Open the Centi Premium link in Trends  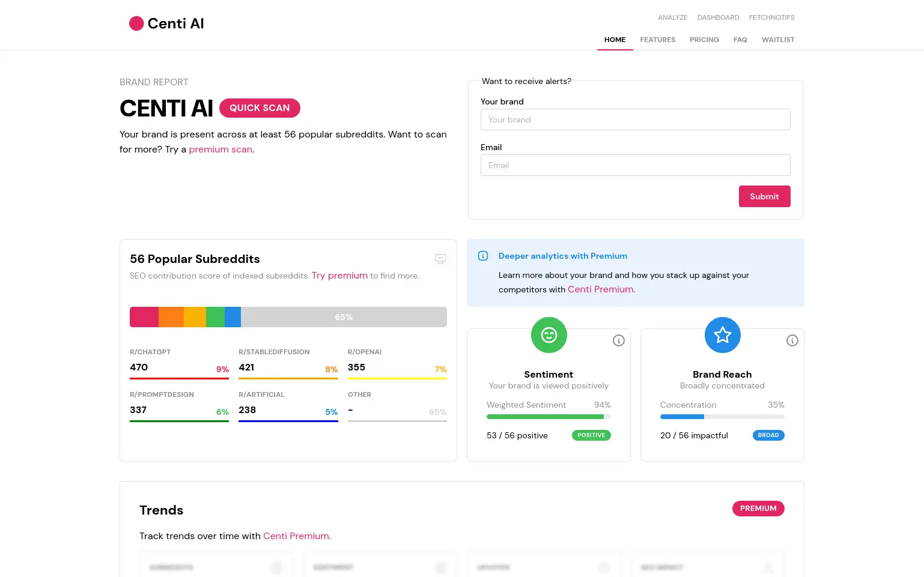click(297, 536)
